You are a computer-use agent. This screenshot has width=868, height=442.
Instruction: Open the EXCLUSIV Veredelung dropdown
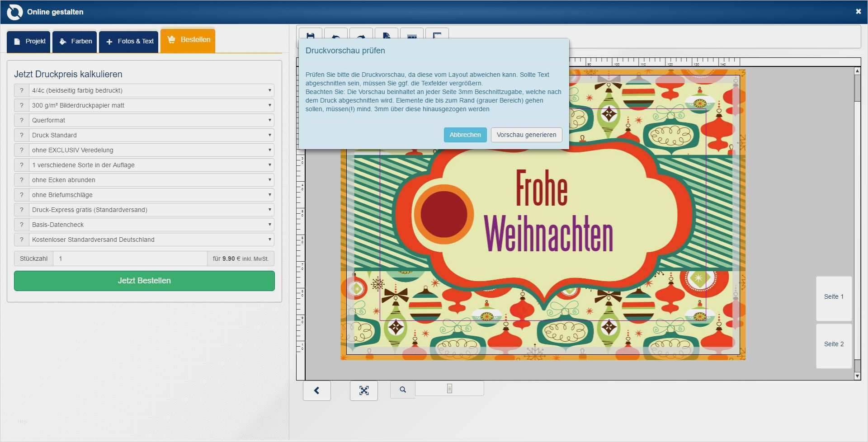(x=151, y=150)
